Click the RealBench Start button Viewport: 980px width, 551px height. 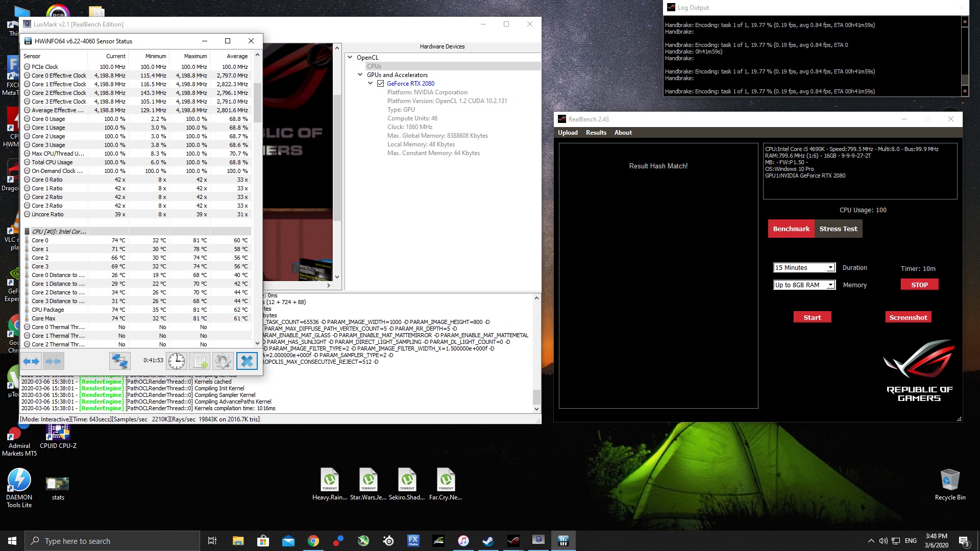tap(812, 317)
